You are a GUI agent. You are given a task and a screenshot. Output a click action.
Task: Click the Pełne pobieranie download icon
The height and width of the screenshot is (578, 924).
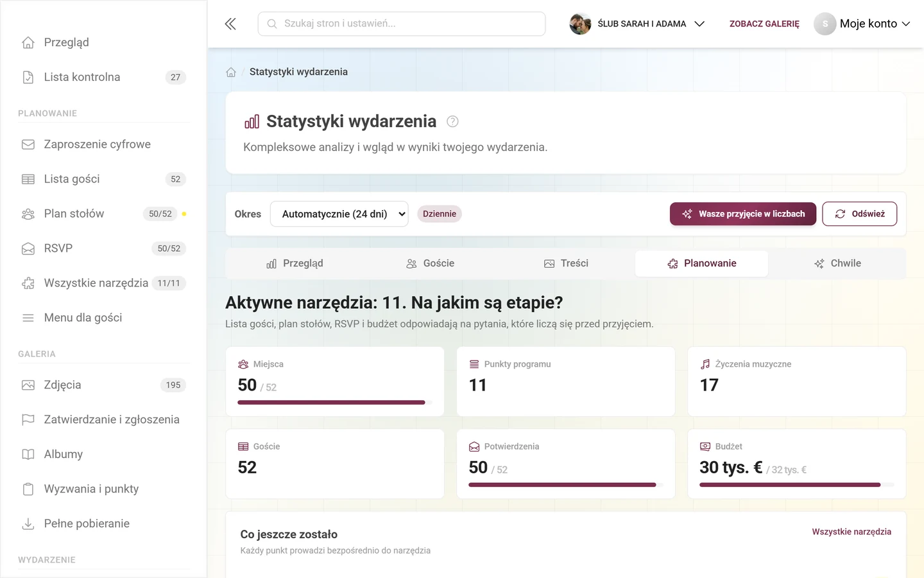tap(28, 524)
